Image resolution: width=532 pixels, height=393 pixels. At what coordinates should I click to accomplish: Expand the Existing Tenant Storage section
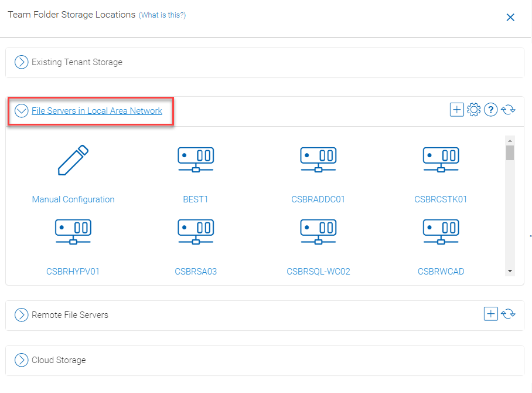point(21,62)
